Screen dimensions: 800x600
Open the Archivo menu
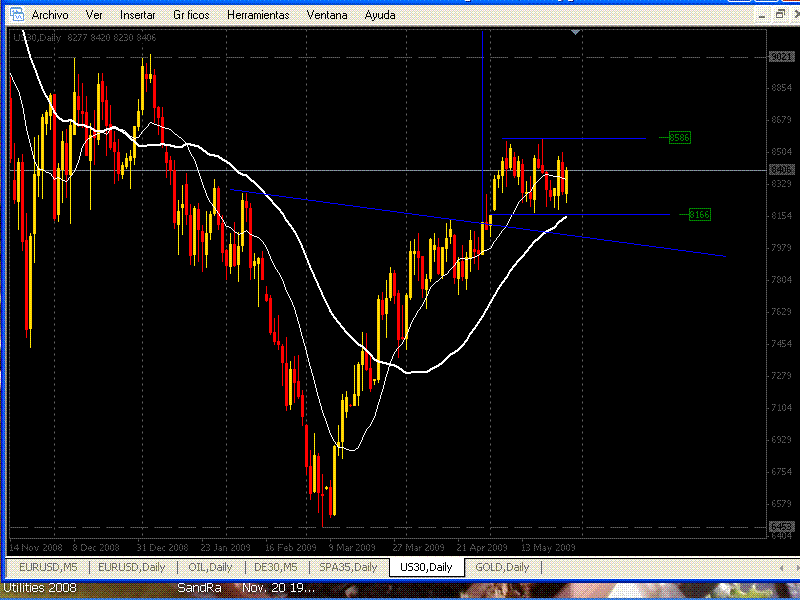click(50, 15)
